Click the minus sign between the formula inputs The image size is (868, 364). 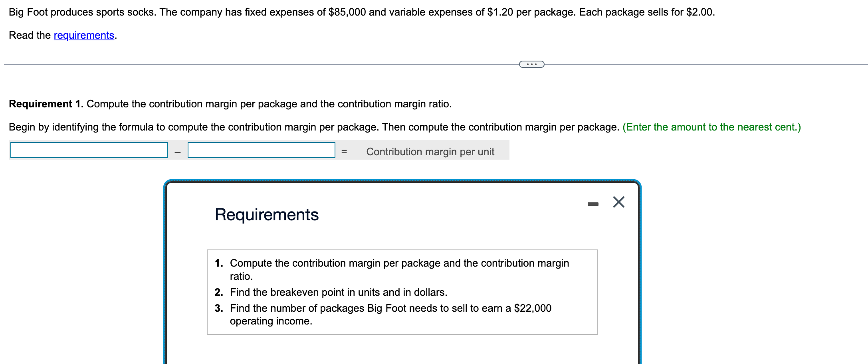pyautogui.click(x=178, y=152)
